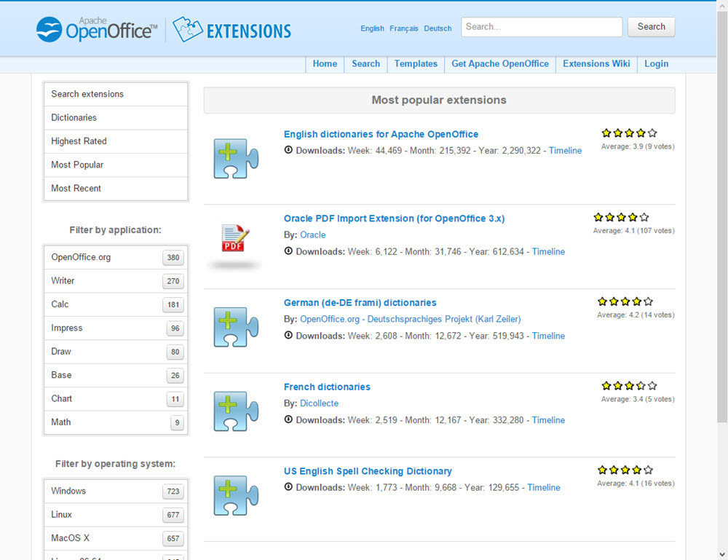Open Deutschsprachiges Projekt (Karl Zeiler) author link
Screen dimensions: 728x560
click(x=410, y=320)
